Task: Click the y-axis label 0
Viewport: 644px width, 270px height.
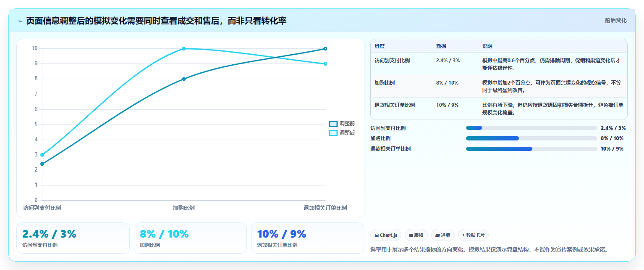Action: pos(36,200)
